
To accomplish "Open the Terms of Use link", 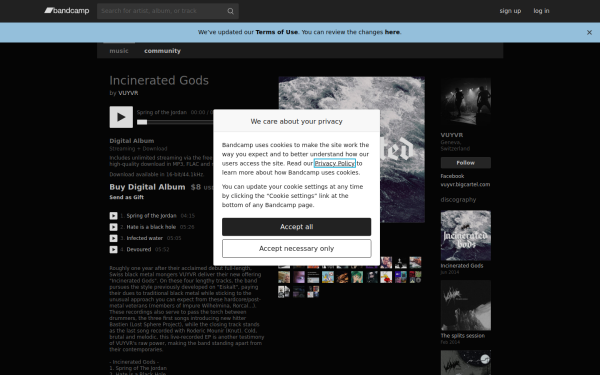I will pyautogui.click(x=276, y=32).
